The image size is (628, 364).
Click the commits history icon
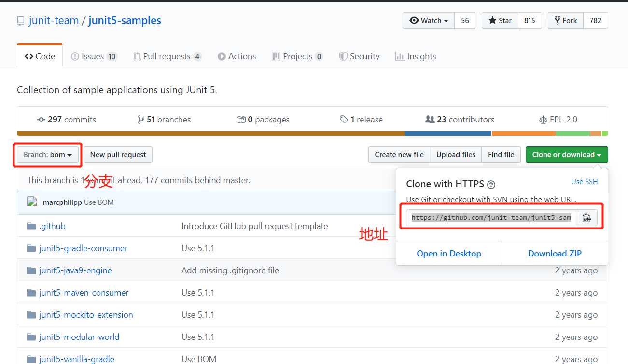click(x=41, y=120)
